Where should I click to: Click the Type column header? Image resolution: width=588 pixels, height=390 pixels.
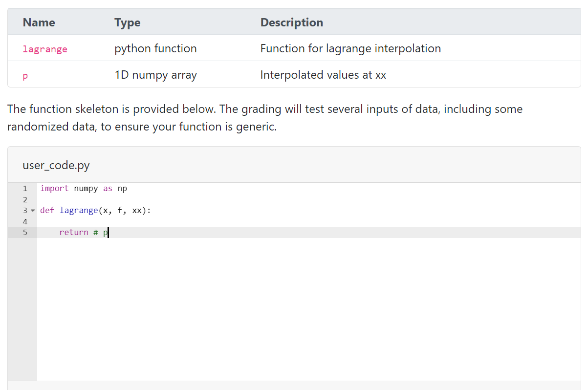pos(128,22)
